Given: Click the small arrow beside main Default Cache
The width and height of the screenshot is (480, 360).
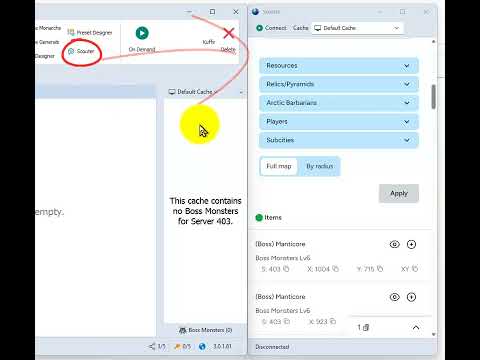Looking at the screenshot, I should click(x=241, y=92).
